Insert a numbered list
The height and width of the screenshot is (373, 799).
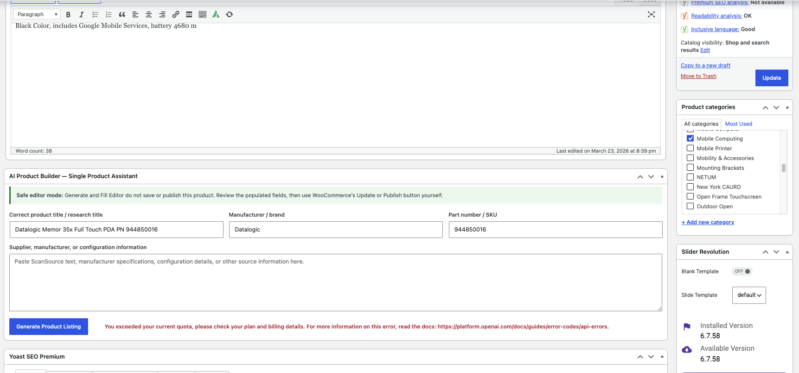pos(108,14)
